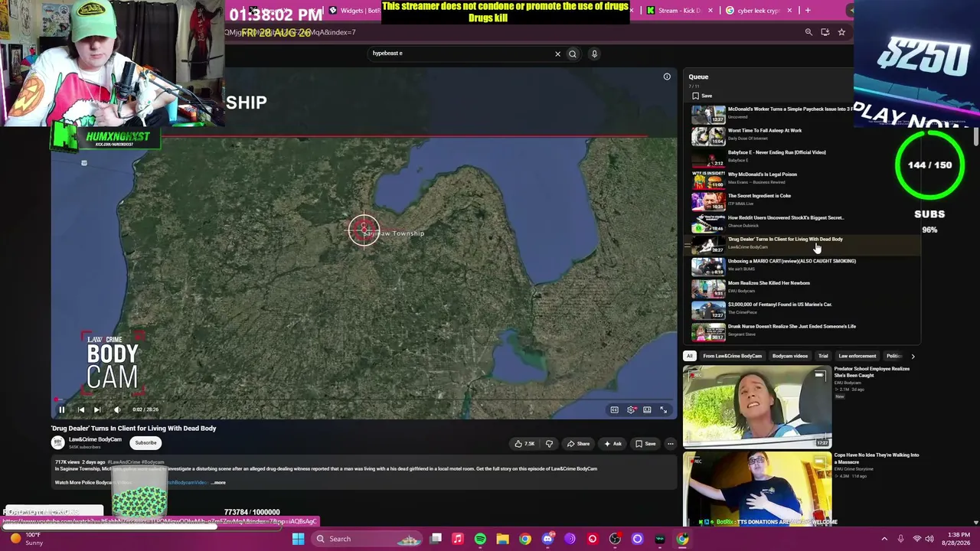The image size is (980, 551).
Task: Launch Spotify from the taskbar
Action: [480, 539]
